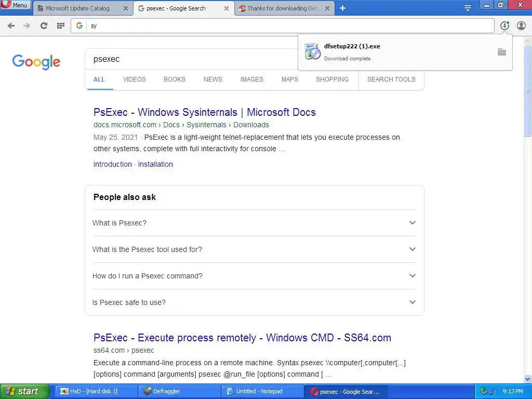
Task: Open Speed Dial grid icon
Action: (61, 26)
